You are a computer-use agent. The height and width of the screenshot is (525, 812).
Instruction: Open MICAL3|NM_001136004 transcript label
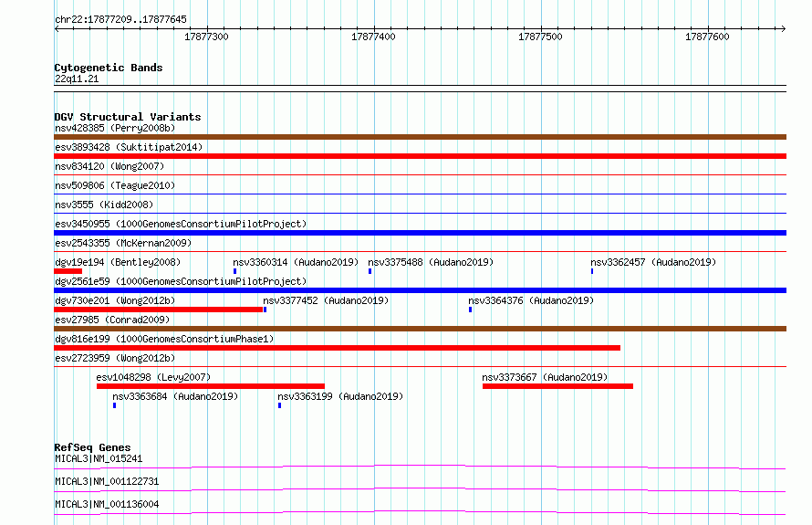tap(107, 504)
